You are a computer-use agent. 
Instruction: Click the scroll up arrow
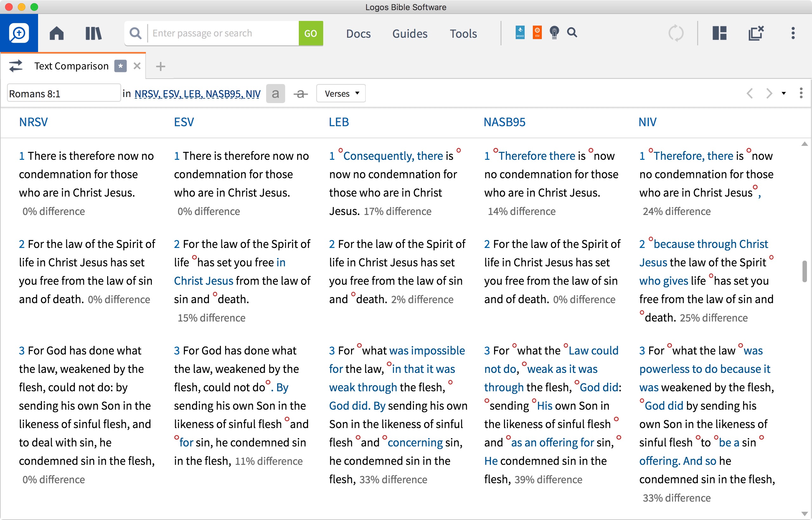(x=804, y=144)
